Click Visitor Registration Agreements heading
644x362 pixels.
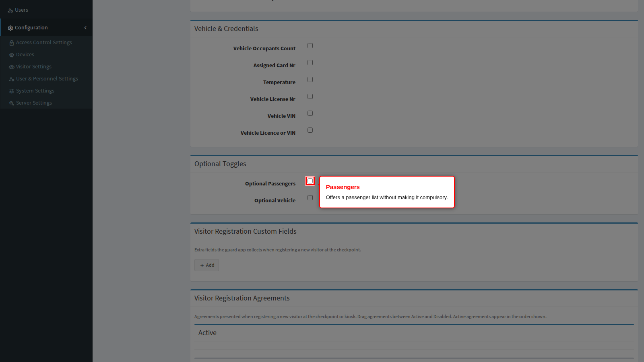[242, 298]
